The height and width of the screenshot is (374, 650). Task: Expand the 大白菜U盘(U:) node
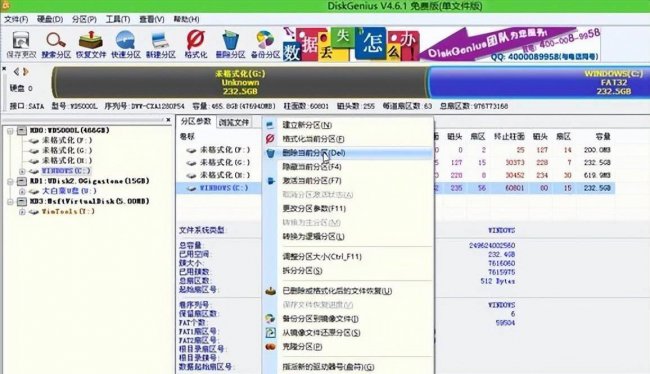[22, 192]
